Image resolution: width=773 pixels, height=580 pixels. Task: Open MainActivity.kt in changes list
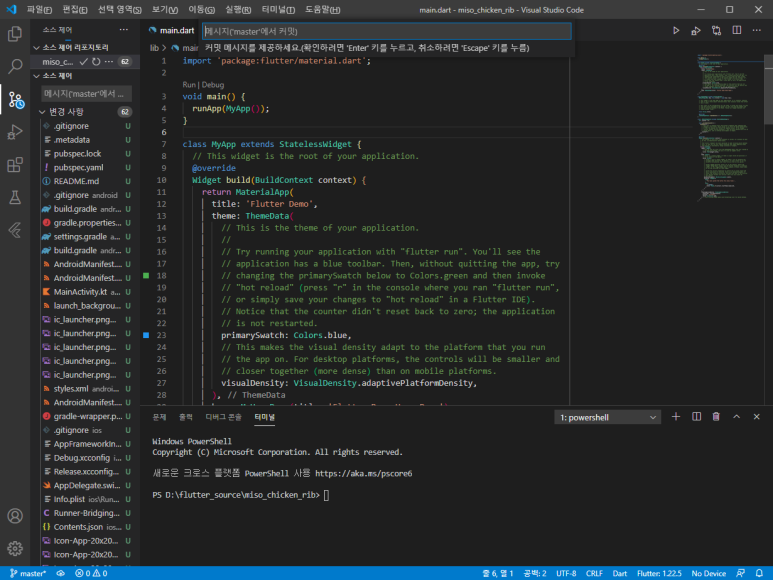point(86,292)
